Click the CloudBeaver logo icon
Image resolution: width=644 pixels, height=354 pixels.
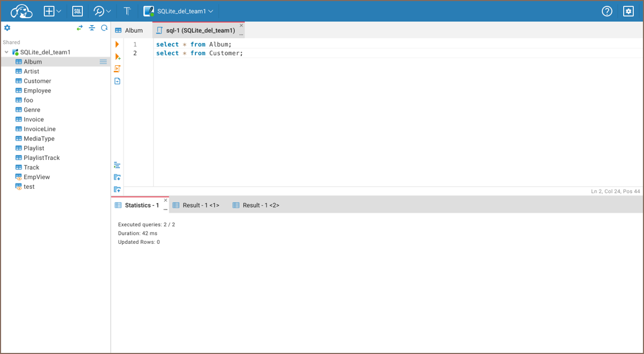point(21,11)
